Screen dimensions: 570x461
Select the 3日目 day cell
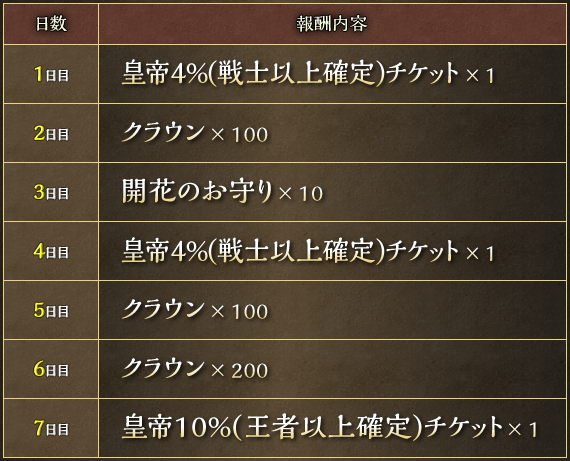point(51,192)
